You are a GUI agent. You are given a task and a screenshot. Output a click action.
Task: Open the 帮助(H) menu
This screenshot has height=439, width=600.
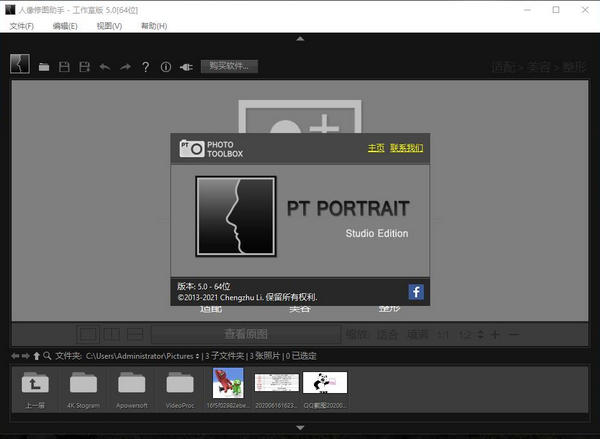click(x=154, y=26)
